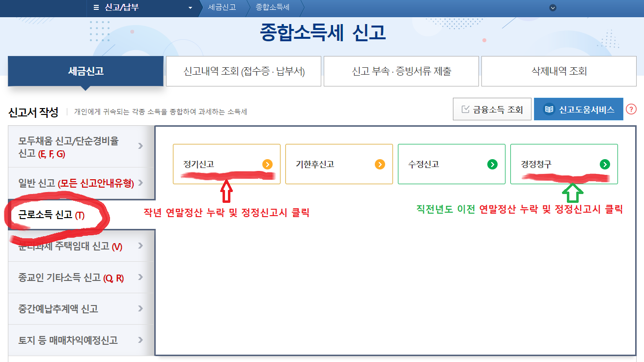
Task: Click the 세금신고 breadcrumb link
Action: point(222,8)
